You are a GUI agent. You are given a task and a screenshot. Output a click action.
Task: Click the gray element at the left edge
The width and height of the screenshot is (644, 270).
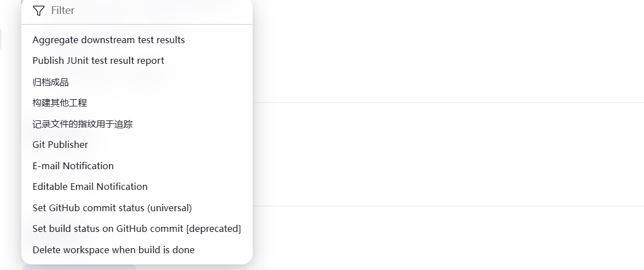(1, 39)
